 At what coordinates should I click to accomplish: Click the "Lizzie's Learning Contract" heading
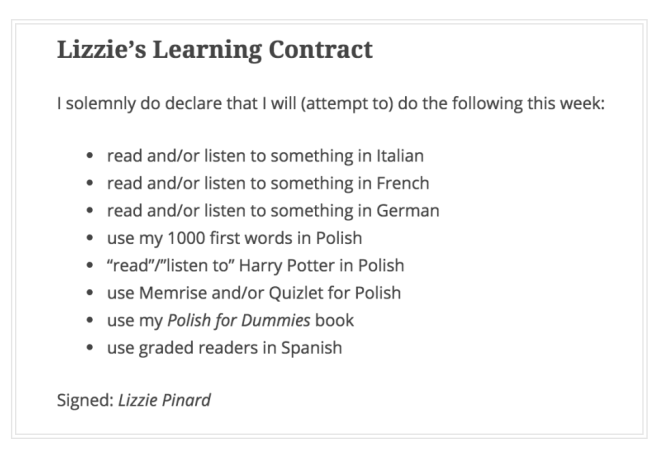215,50
